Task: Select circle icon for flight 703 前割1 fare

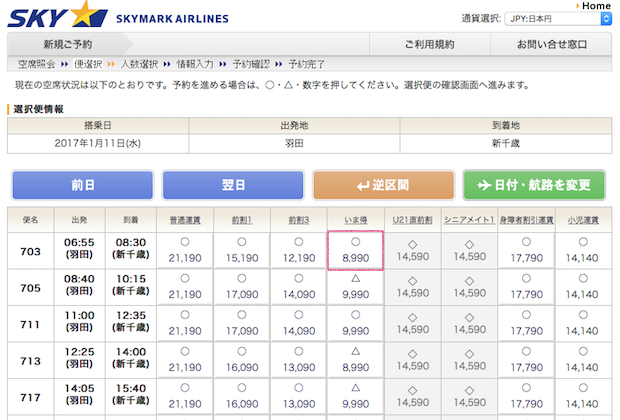Action: [x=242, y=242]
